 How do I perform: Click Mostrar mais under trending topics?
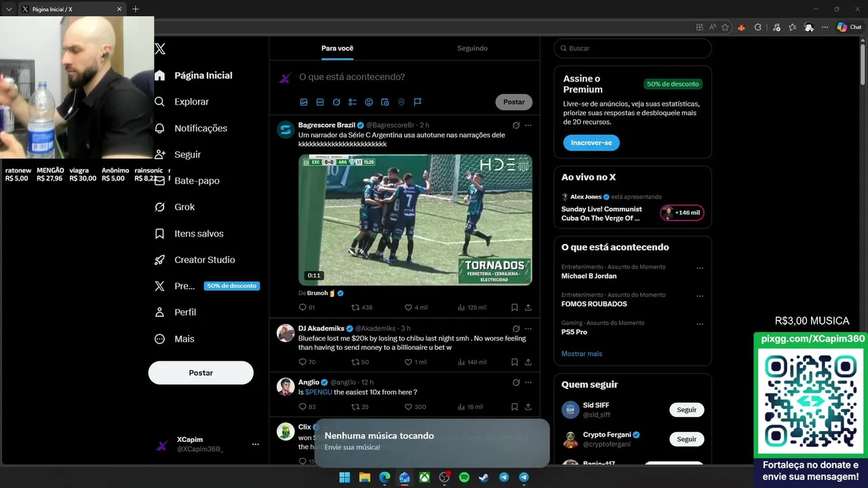click(x=582, y=354)
